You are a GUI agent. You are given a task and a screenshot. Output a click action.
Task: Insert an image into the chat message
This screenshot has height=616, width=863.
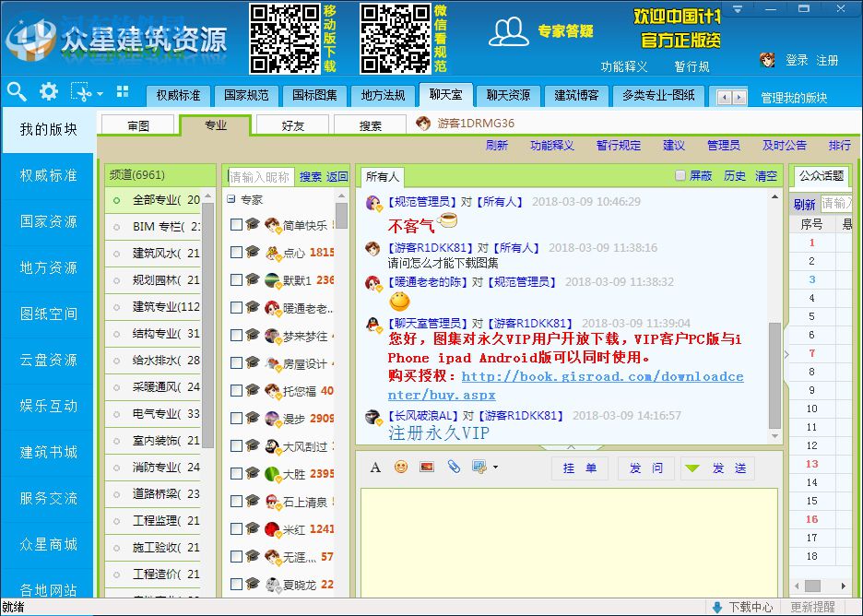coord(426,468)
